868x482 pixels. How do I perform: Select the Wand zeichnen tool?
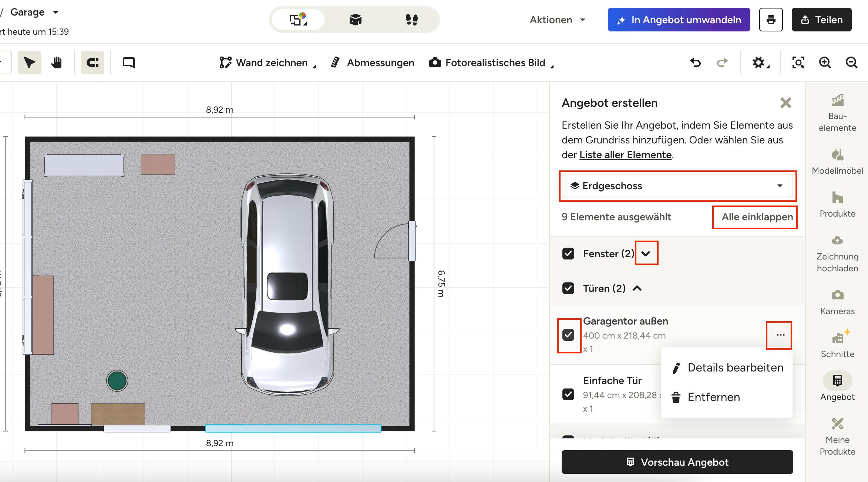[x=268, y=63]
